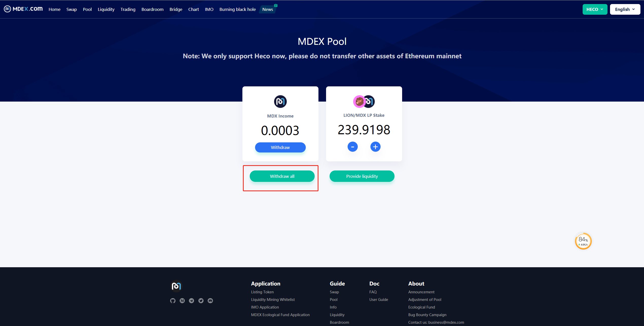
Task: Open Pool link under Guide
Action: [333, 300]
